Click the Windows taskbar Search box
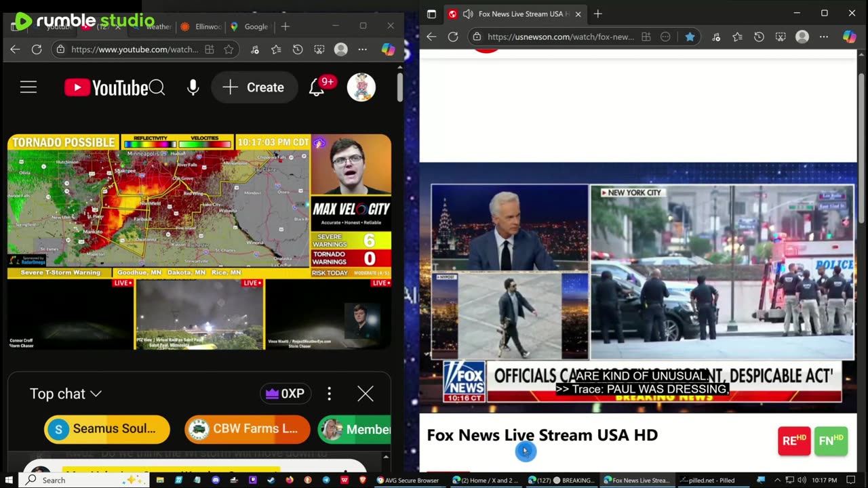 tap(85, 480)
